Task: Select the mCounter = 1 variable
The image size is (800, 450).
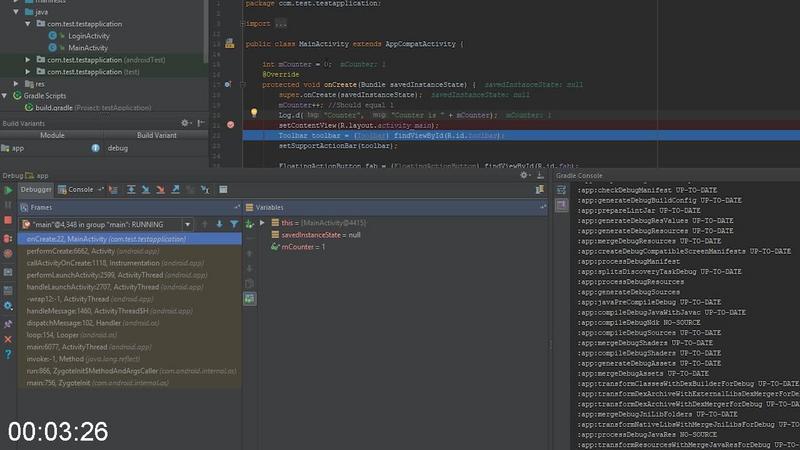Action: (303, 247)
